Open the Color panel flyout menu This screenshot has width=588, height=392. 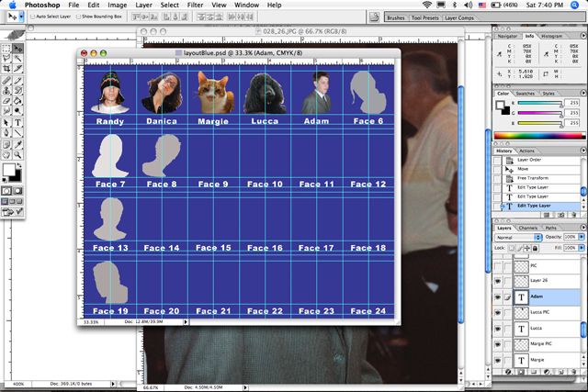582,93
